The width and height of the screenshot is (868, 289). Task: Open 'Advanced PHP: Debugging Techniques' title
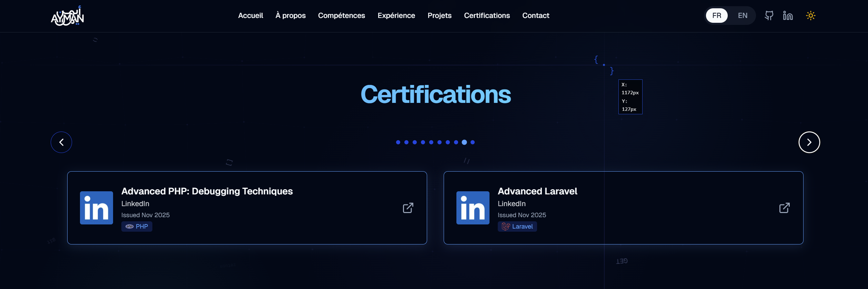[x=207, y=191]
